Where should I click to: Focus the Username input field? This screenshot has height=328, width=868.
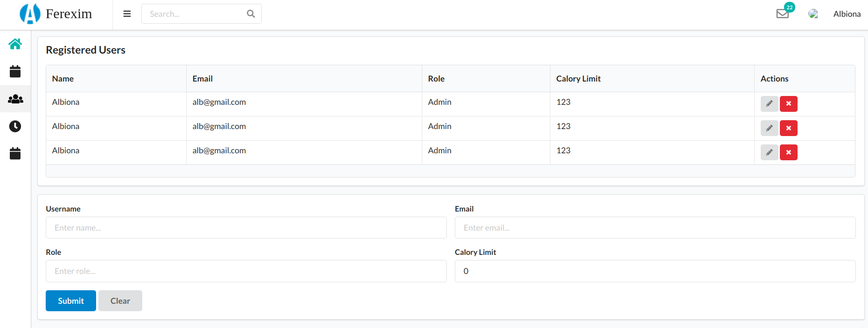click(246, 228)
